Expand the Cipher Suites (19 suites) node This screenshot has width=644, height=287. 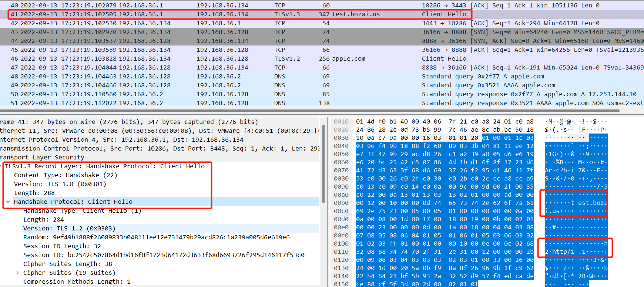pos(17,273)
